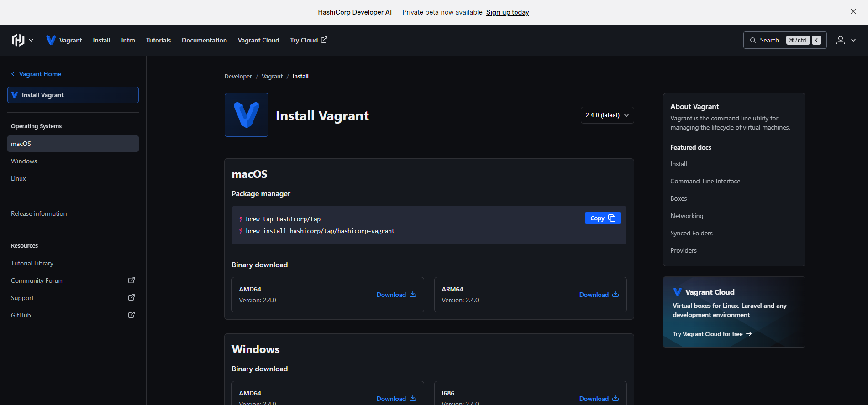868x405 pixels.
Task: Select macOS in Operating Systems list
Action: click(73, 144)
